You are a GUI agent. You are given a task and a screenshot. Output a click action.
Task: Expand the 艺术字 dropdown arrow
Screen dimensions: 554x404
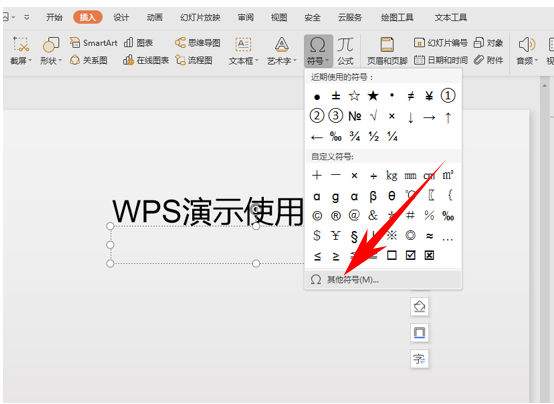pos(295,60)
